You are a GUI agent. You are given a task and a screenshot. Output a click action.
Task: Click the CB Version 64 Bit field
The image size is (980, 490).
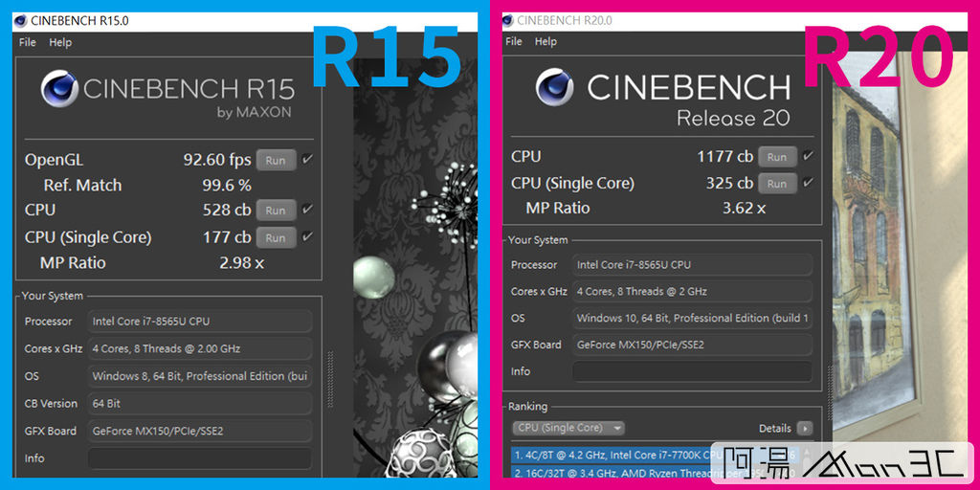point(199,404)
